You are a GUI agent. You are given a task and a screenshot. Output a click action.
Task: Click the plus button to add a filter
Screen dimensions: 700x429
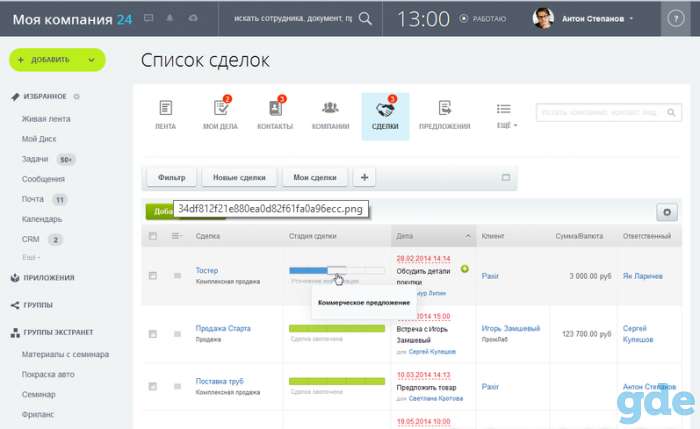click(x=364, y=177)
